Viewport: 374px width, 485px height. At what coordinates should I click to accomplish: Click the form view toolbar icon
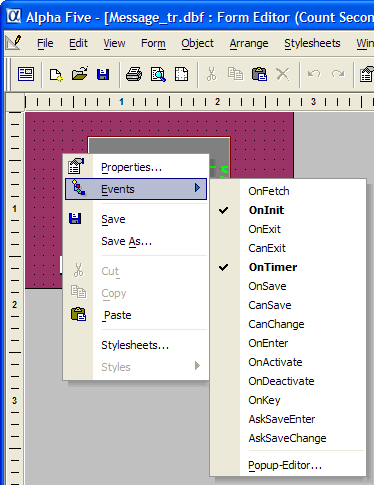26,74
